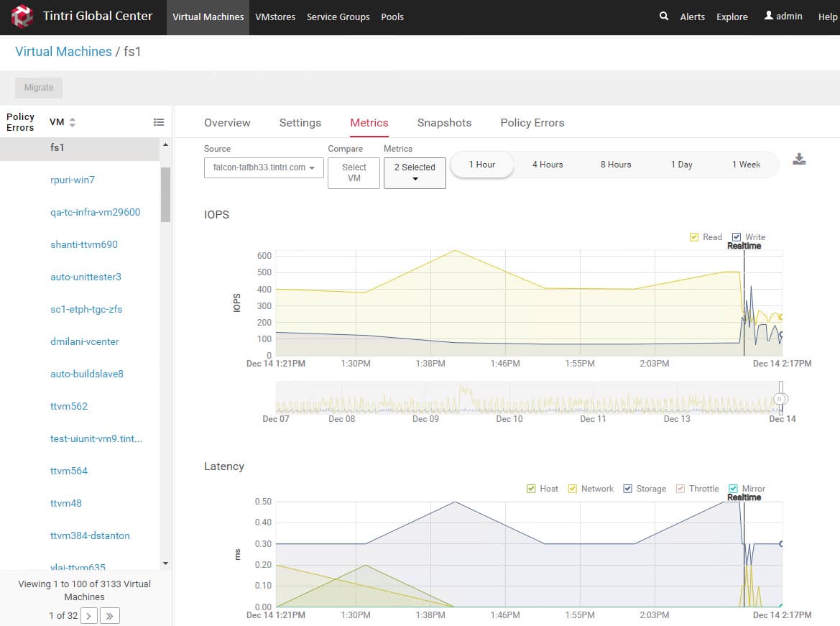Open the sc1-etph-tgc-zfs VM
840x626 pixels.
86,309
